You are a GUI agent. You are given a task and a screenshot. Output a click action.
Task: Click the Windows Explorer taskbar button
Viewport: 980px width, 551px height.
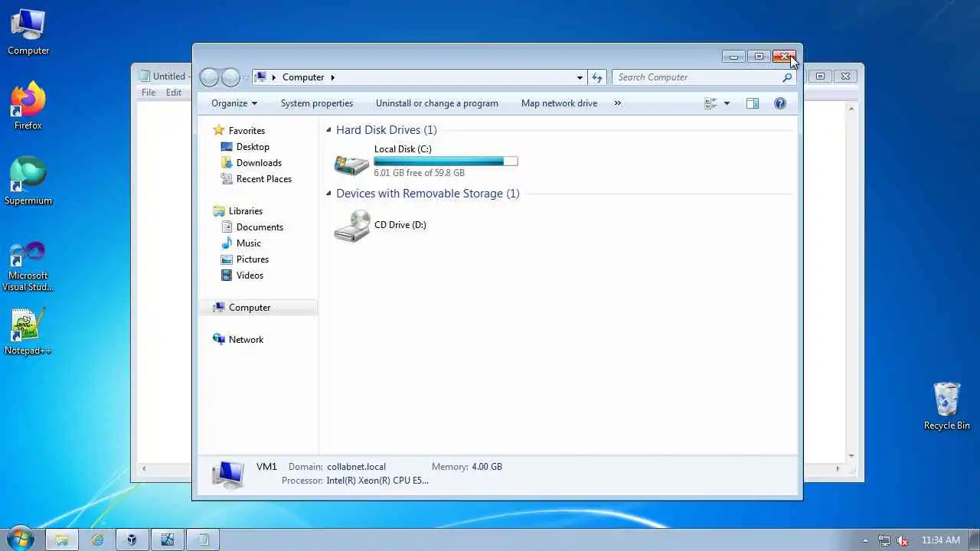point(62,540)
